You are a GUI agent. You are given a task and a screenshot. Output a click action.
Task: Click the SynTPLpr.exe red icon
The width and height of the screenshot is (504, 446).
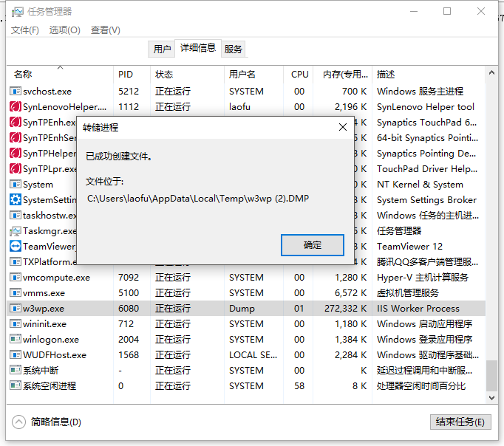15,168
